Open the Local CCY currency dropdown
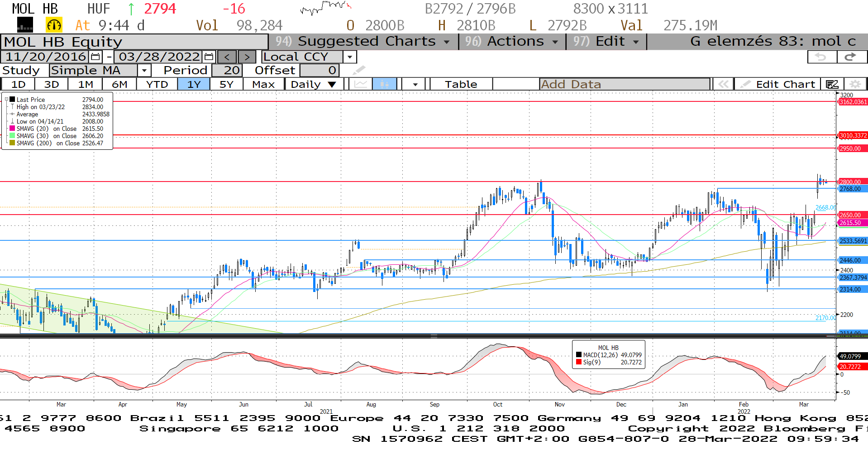Viewport: 868px width, 464px height. tap(349, 57)
